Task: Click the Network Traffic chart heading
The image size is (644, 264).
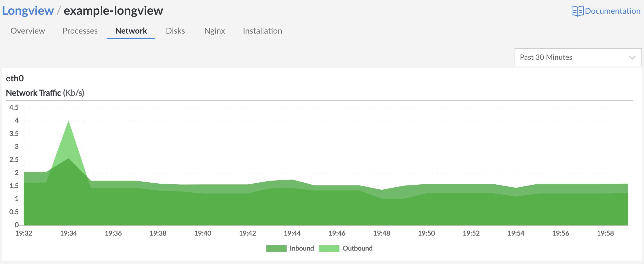Action: 45,93
